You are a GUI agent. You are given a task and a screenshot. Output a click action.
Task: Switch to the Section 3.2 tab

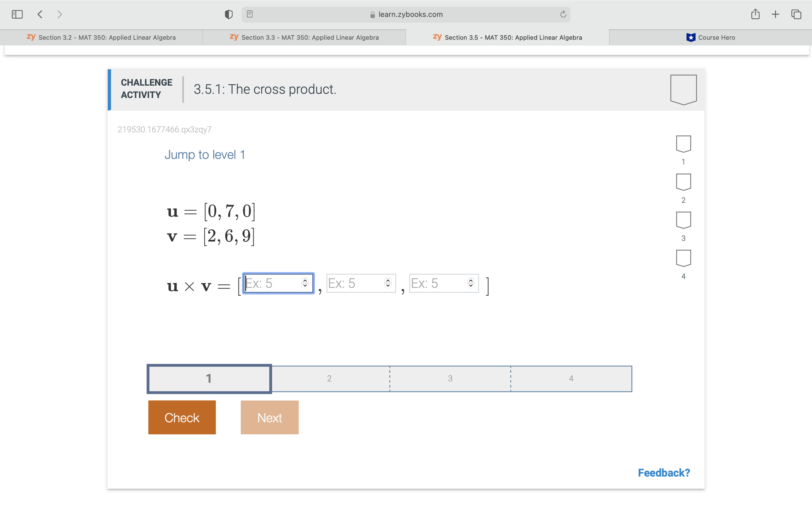point(102,37)
